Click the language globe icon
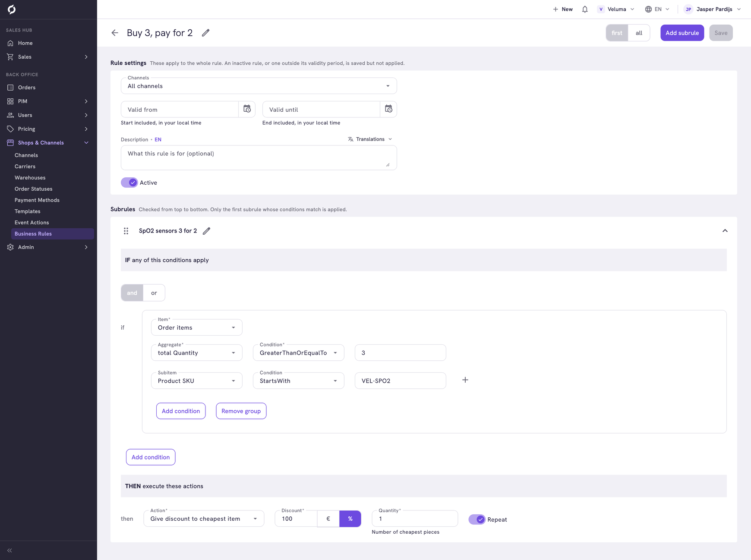This screenshot has width=751, height=560. tap(648, 9)
